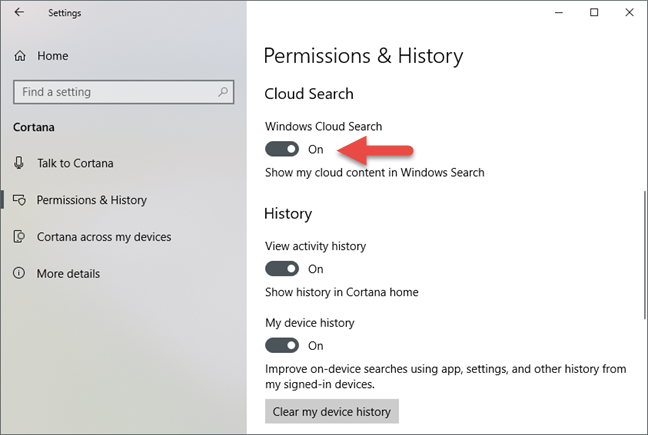Click 'Show history in Cortana home' text
The height and width of the screenshot is (435, 648).
(341, 292)
